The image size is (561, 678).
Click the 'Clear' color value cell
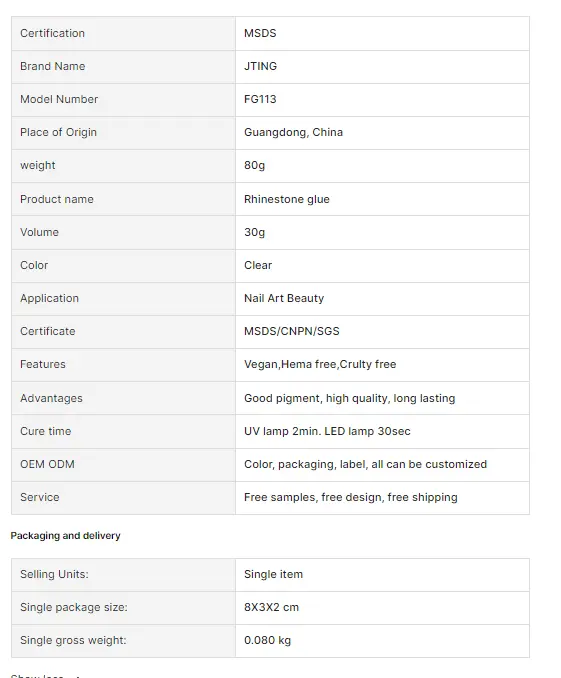[x=382, y=265]
